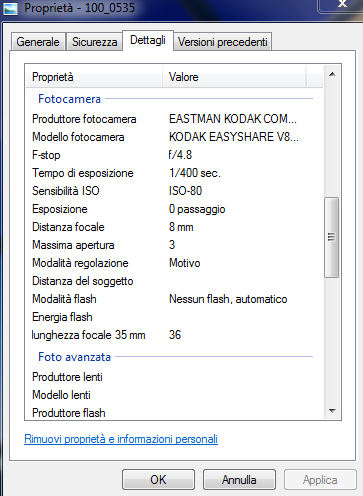Click the Proprietà column header
Viewport: 363px width, 496px height.
pos(94,77)
